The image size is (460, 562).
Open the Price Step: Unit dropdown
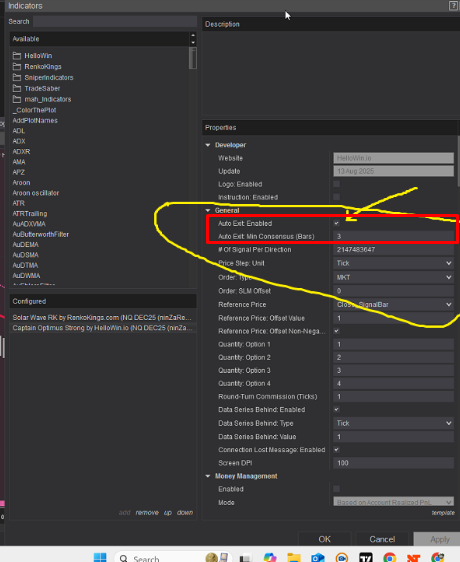[393, 263]
